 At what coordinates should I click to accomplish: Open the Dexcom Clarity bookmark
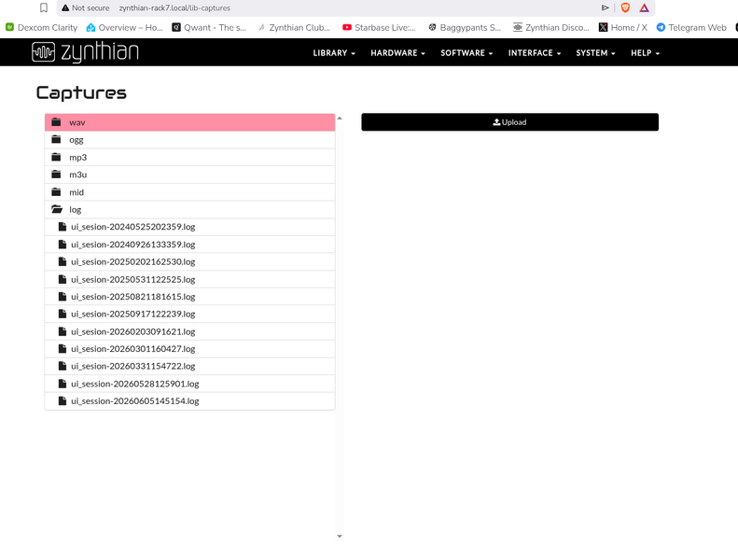pyautogui.click(x=41, y=27)
